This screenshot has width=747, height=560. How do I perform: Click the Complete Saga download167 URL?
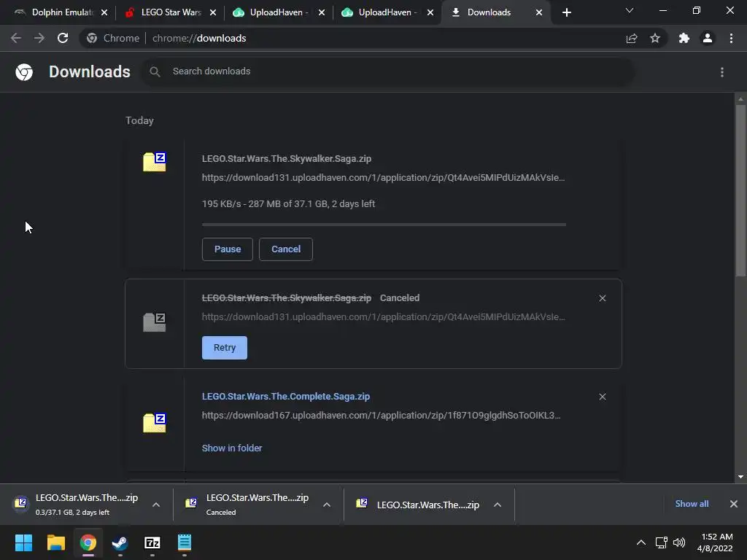[381, 415]
